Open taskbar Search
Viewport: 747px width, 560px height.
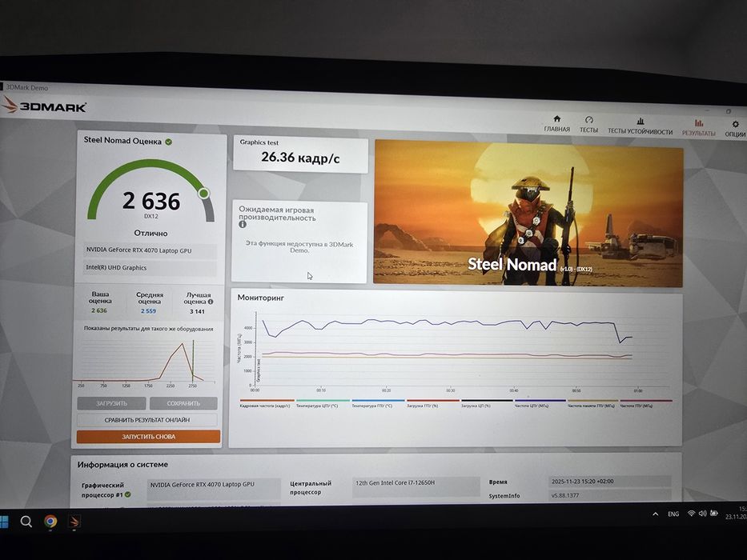point(26,522)
